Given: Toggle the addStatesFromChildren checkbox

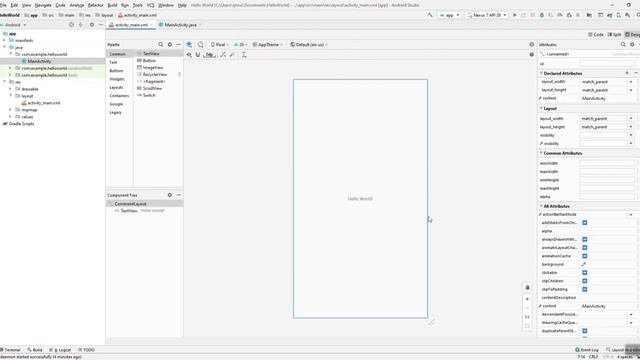Looking at the screenshot, I should point(584,223).
